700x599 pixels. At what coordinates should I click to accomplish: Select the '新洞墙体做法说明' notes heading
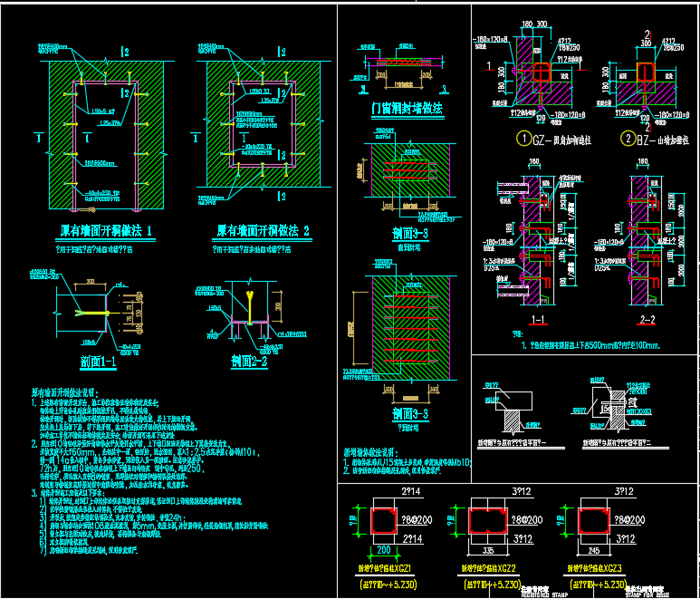coord(370,452)
